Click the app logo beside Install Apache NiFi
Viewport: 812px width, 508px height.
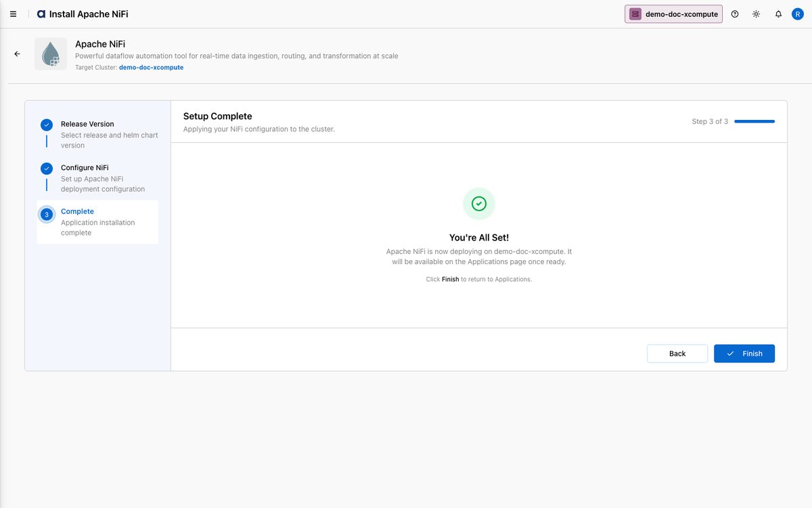click(41, 14)
